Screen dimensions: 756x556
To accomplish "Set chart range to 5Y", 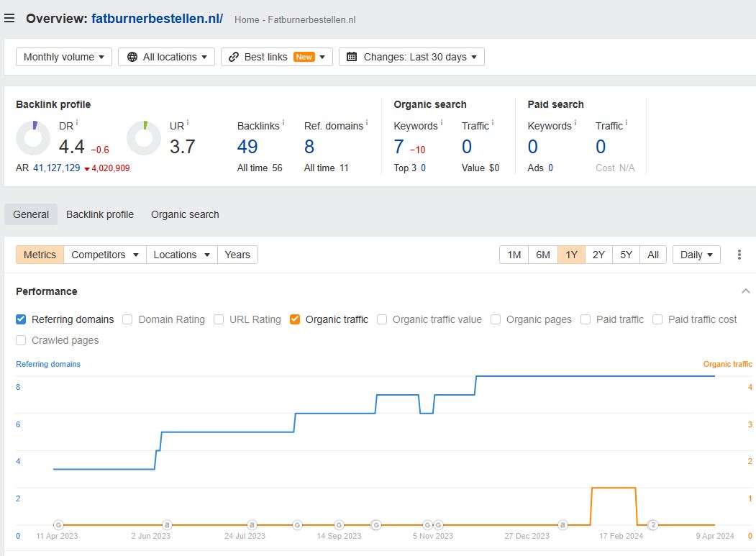I will point(626,255).
